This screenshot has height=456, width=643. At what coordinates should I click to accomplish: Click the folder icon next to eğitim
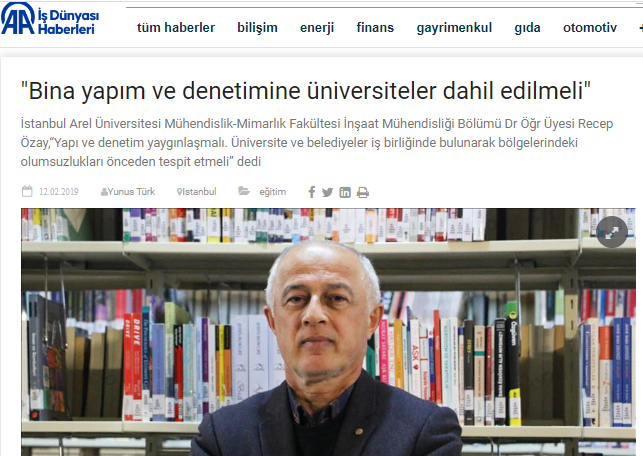244,191
